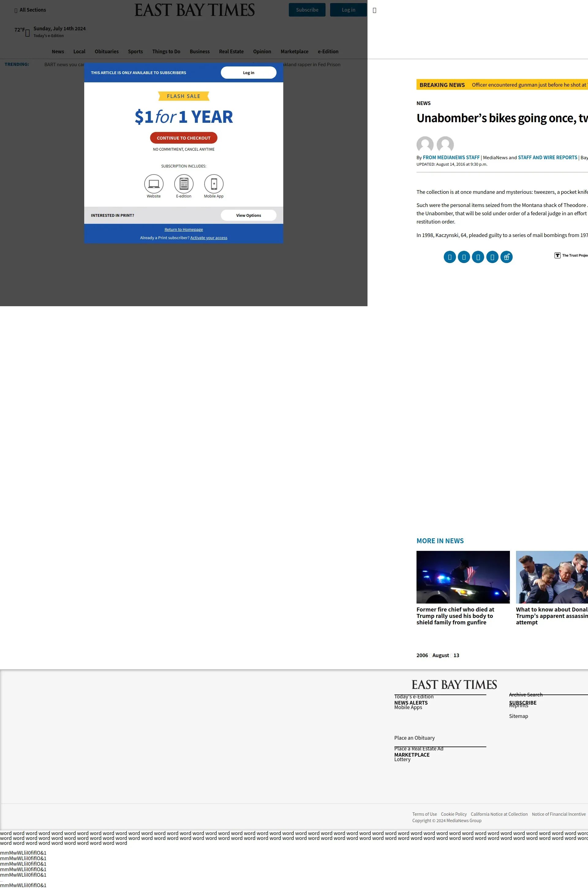Open the News nav item

(58, 51)
